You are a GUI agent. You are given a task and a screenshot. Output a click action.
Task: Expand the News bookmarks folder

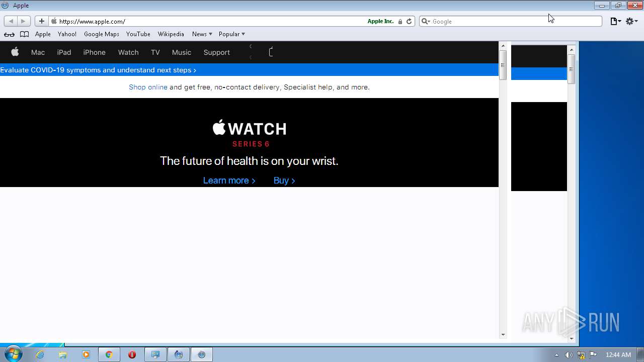(x=202, y=34)
